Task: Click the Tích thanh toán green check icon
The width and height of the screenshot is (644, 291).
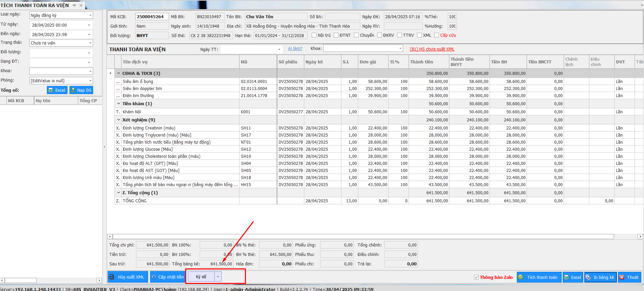Action: pyautogui.click(x=521, y=277)
